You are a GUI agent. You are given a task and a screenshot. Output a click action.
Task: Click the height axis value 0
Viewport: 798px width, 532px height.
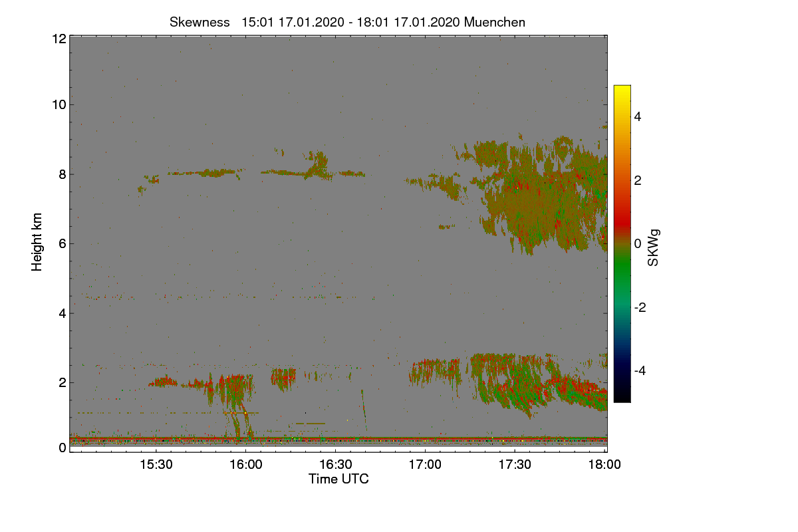pos(62,448)
